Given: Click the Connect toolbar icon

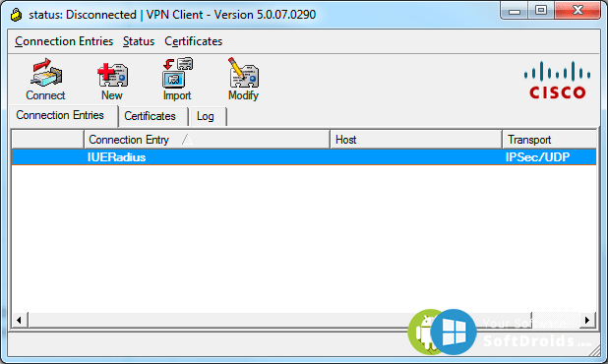Looking at the screenshot, I should (x=46, y=80).
